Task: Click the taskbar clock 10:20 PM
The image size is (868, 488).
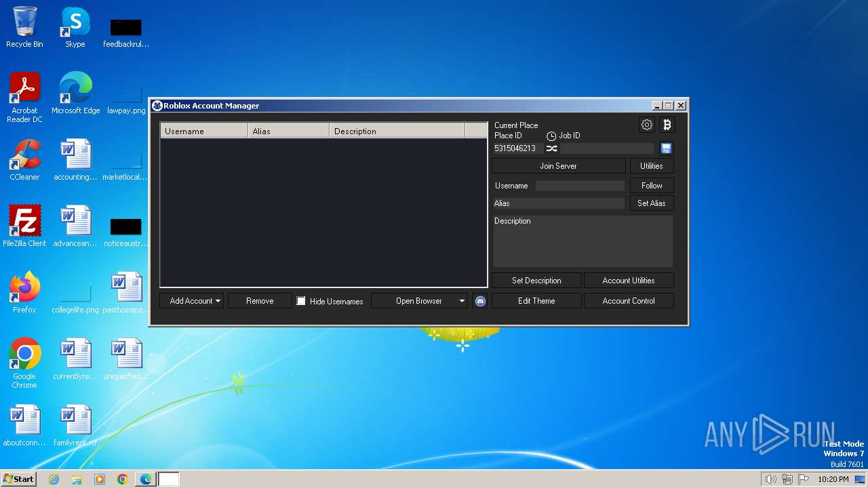Action: [833, 479]
